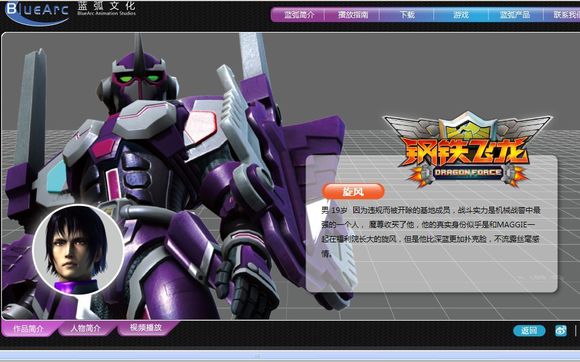Select the 联系我们 menu item
The height and width of the screenshot is (362, 580).
pos(562,15)
